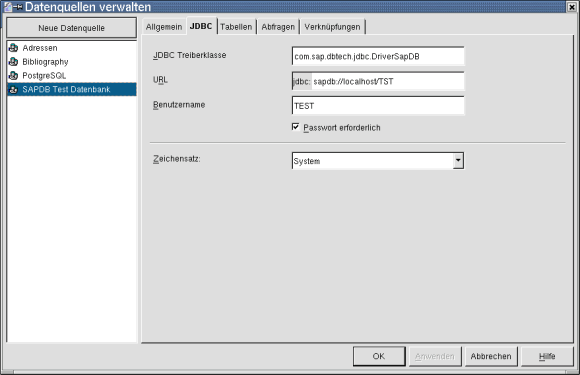The width and height of the screenshot is (580, 375).
Task: Click the Adressen data source icon
Action: (13, 48)
